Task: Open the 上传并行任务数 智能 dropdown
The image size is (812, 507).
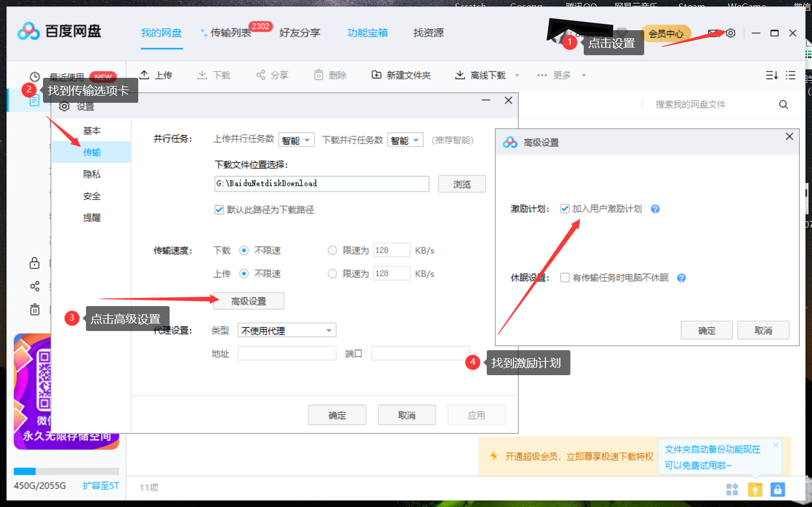Action: [x=296, y=139]
